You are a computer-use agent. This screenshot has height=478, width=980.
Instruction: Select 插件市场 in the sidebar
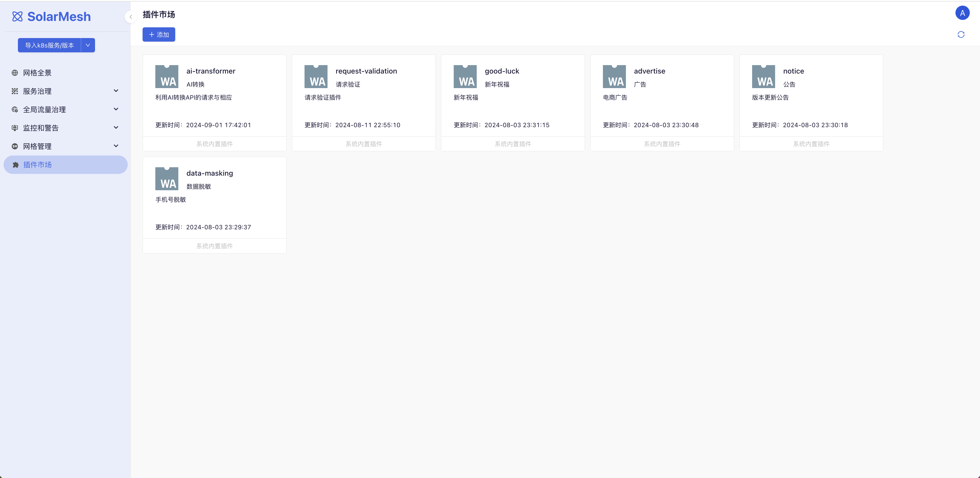[37, 165]
